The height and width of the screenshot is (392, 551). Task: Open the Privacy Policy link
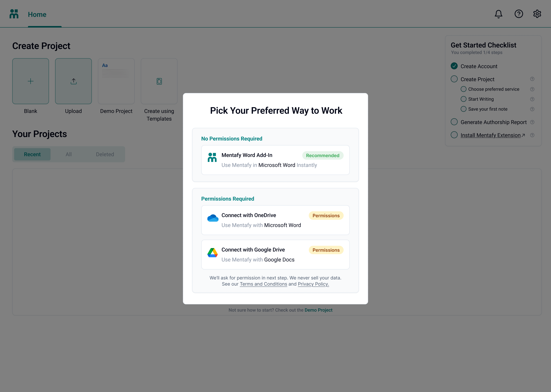pos(313,284)
